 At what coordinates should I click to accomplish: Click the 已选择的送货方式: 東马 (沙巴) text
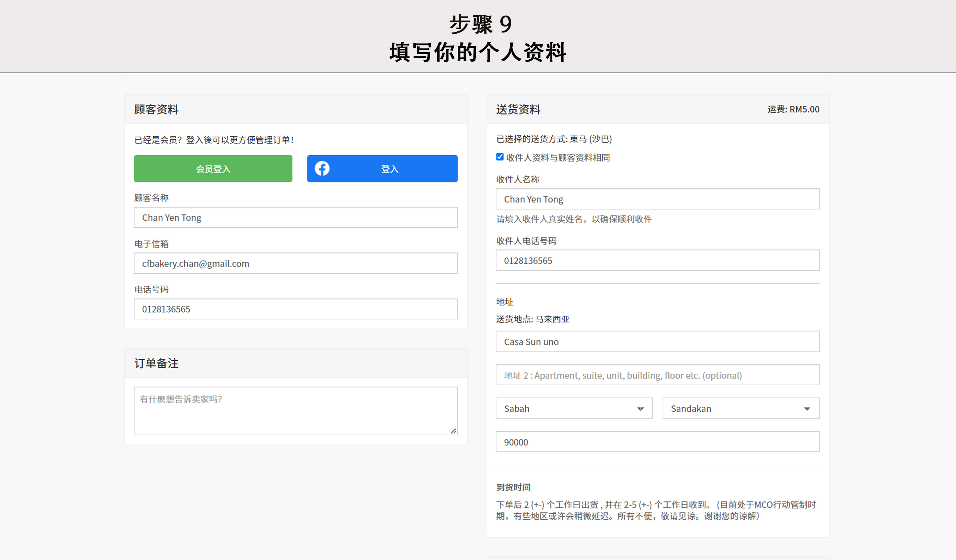[554, 139]
